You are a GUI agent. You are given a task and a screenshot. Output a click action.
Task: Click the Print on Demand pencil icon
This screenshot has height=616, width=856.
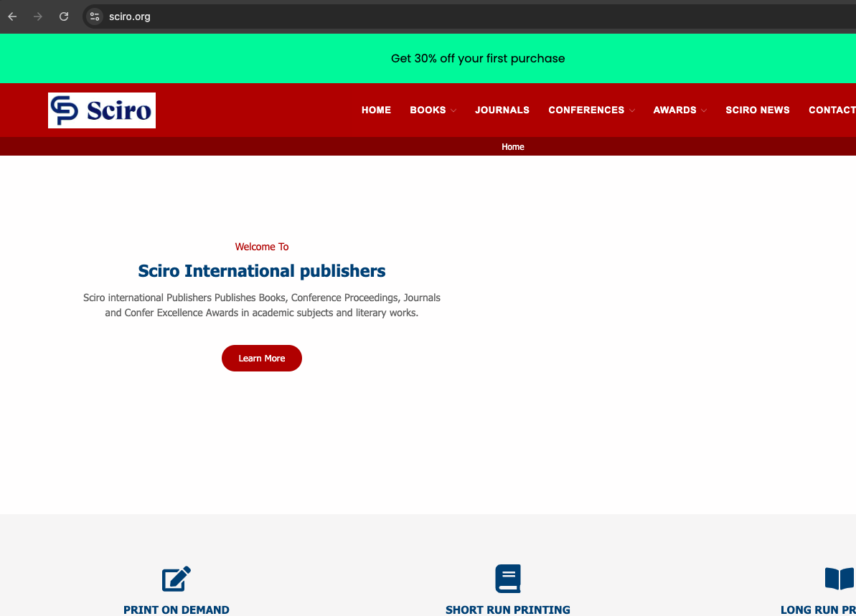pyautogui.click(x=177, y=579)
